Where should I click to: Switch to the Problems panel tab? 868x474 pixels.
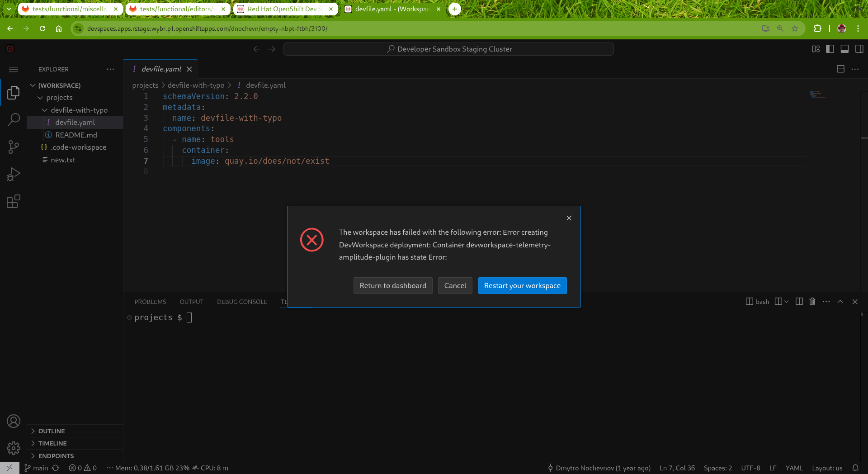tap(150, 302)
